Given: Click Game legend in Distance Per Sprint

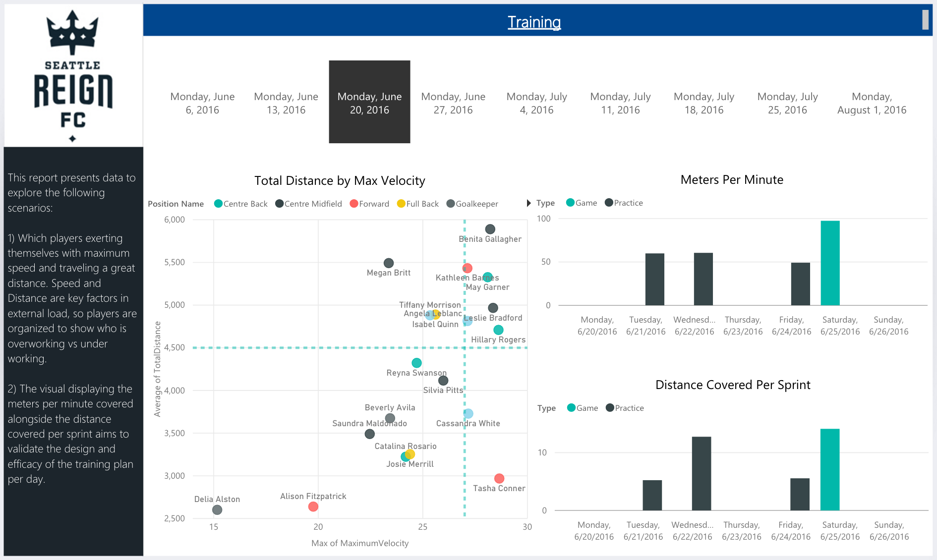Looking at the screenshot, I should coord(572,408).
